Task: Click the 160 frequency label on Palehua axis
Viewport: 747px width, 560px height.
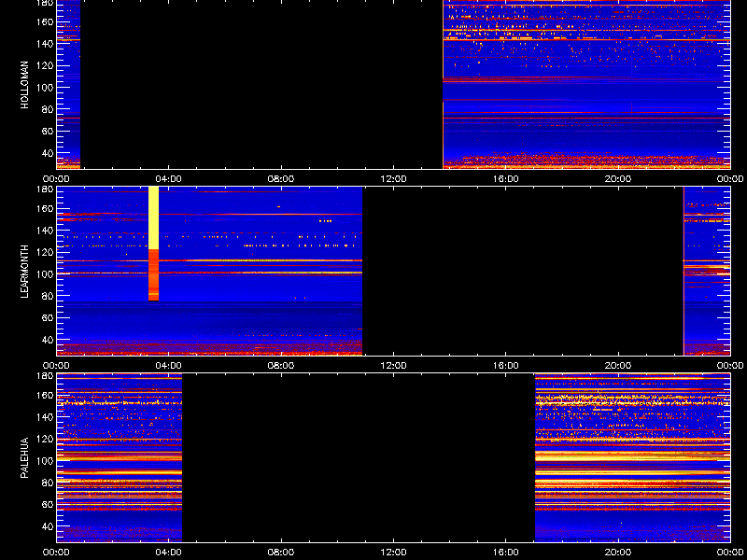Action: (46, 395)
